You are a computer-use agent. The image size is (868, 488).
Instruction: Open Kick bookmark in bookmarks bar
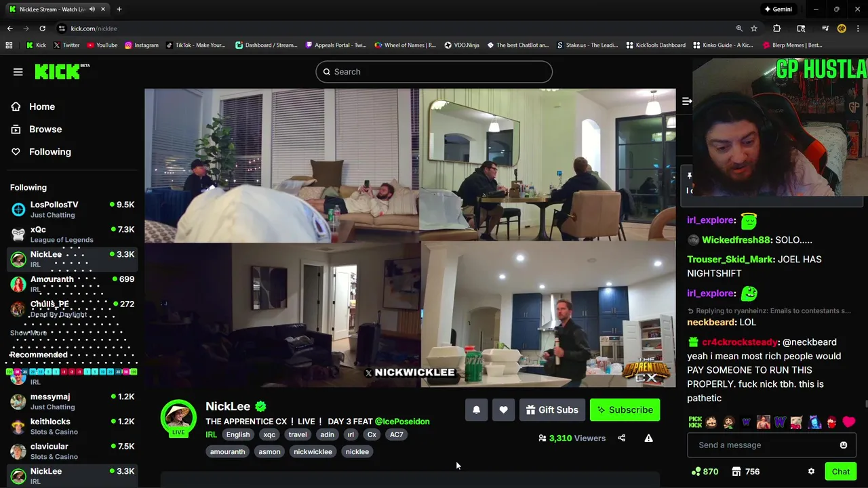click(x=36, y=45)
